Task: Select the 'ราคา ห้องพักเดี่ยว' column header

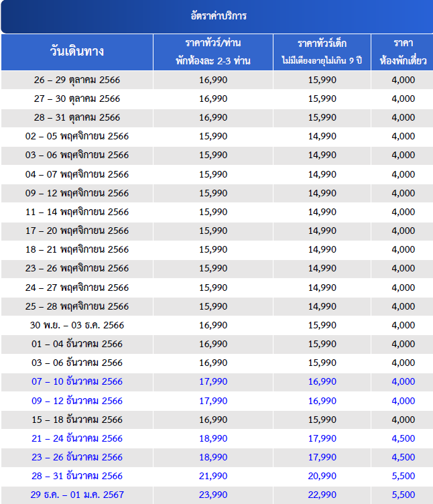Action: (403, 52)
